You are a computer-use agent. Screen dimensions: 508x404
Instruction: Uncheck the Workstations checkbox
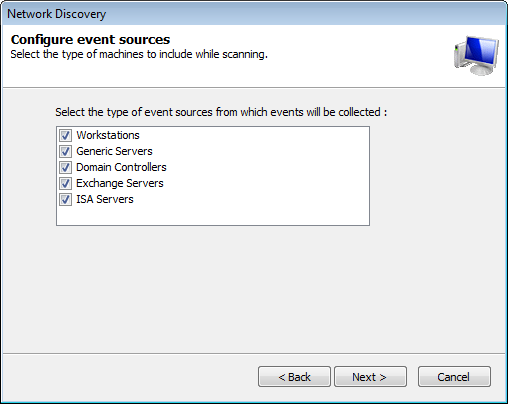coord(65,135)
